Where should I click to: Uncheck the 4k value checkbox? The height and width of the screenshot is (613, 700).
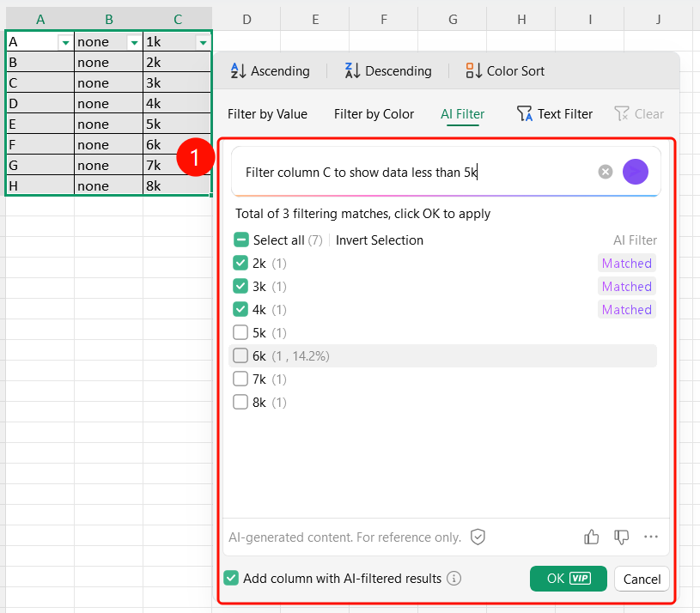click(x=240, y=310)
